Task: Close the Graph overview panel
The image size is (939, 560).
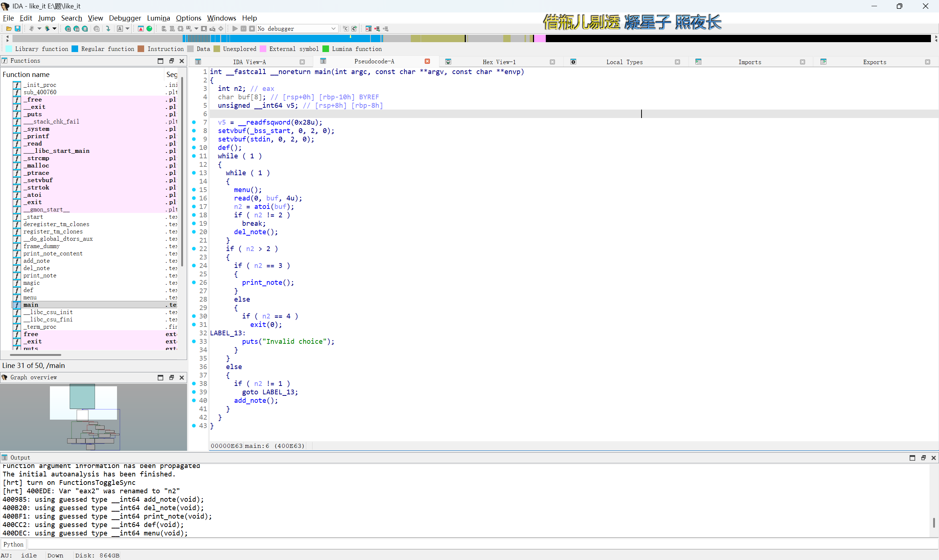Action: click(x=182, y=377)
